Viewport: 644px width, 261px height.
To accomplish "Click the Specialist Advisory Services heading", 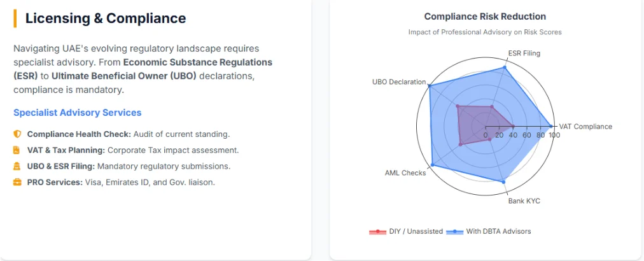I will pos(77,113).
